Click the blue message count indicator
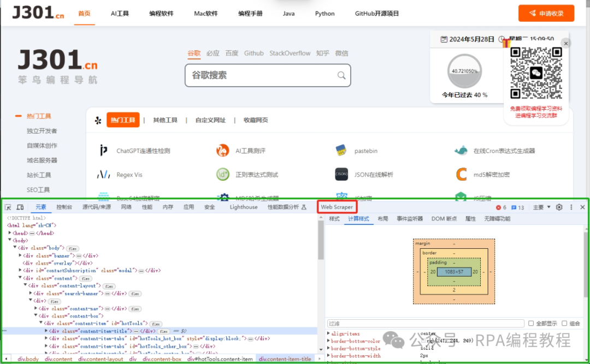 (x=518, y=207)
